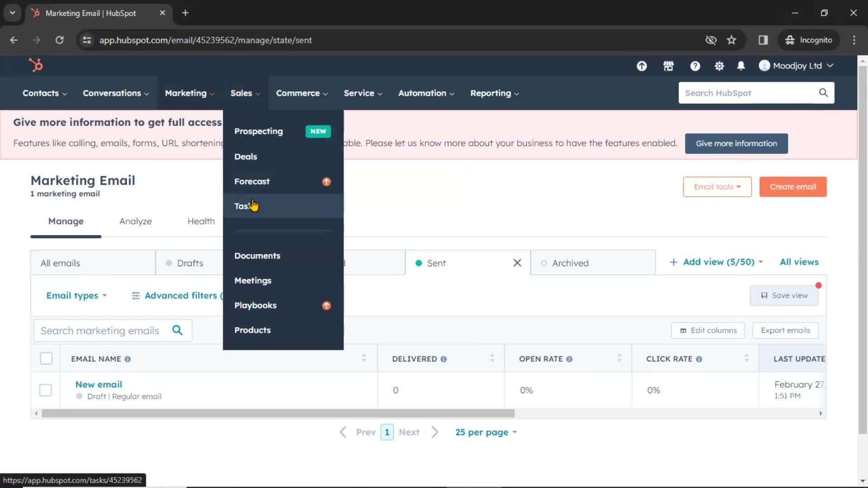This screenshot has width=868, height=488.
Task: Click the tracking protection eye icon
Action: [x=711, y=40]
